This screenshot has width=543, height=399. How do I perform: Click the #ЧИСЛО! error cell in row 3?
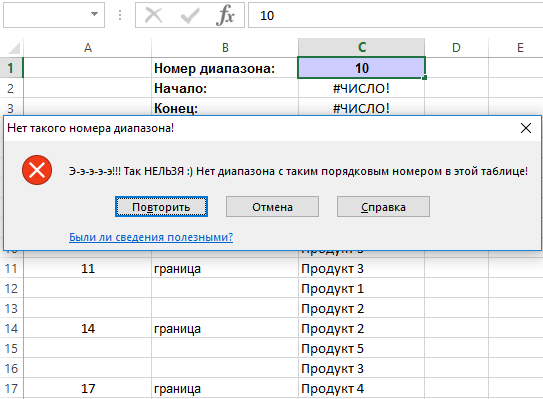[x=362, y=108]
